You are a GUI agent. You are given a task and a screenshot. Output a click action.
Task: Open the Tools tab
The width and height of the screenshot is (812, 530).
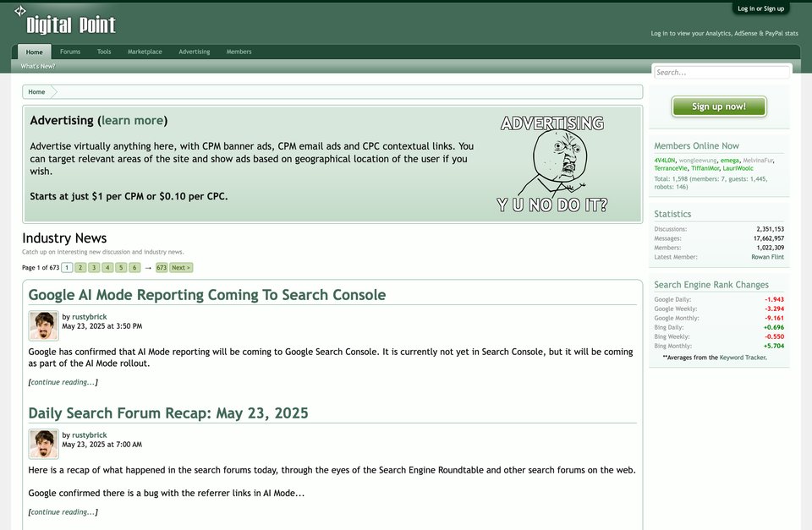(x=104, y=52)
